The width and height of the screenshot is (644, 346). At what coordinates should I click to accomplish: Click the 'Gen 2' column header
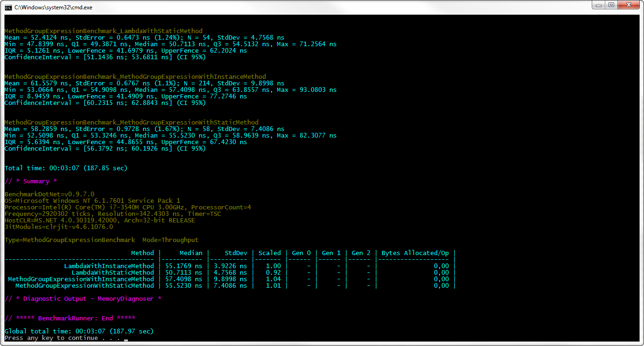tap(361, 253)
